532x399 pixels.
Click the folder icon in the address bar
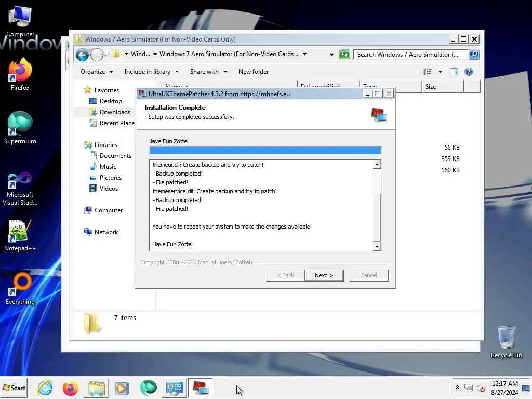(x=116, y=54)
